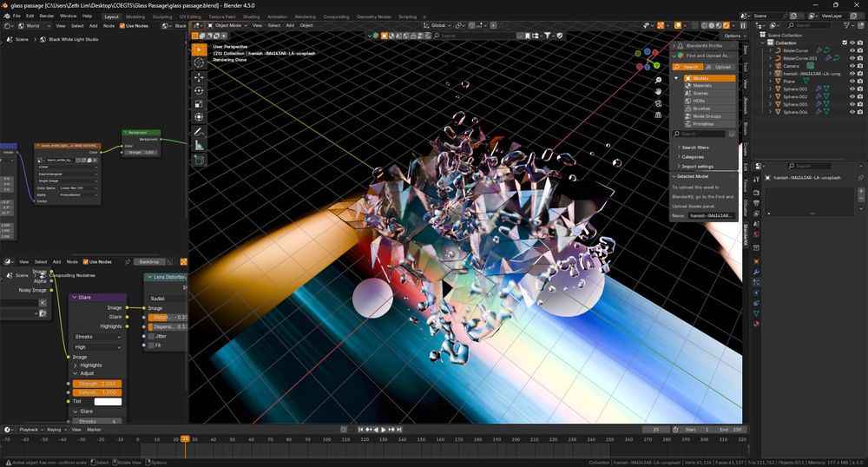
Task: Toggle Use Nodes in world shader editor
Action: coord(122,25)
